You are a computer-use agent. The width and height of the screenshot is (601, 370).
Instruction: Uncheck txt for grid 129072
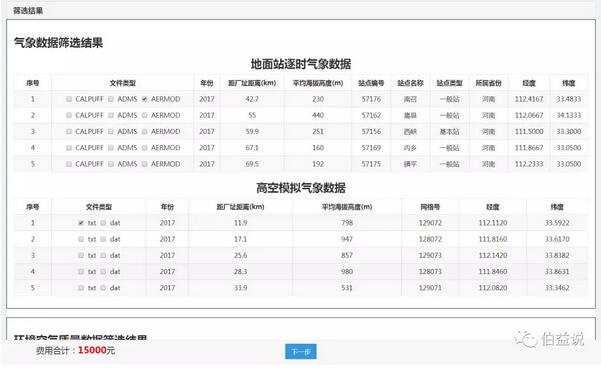81,223
